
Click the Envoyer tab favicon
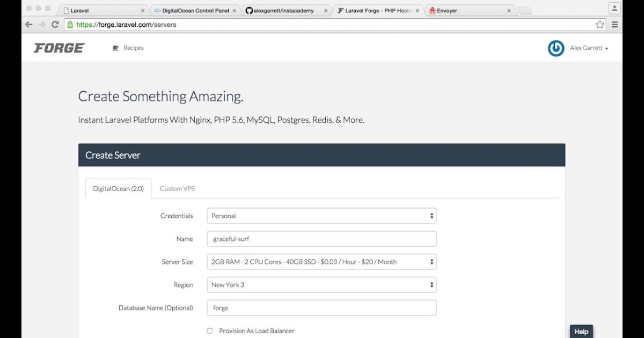(432, 10)
